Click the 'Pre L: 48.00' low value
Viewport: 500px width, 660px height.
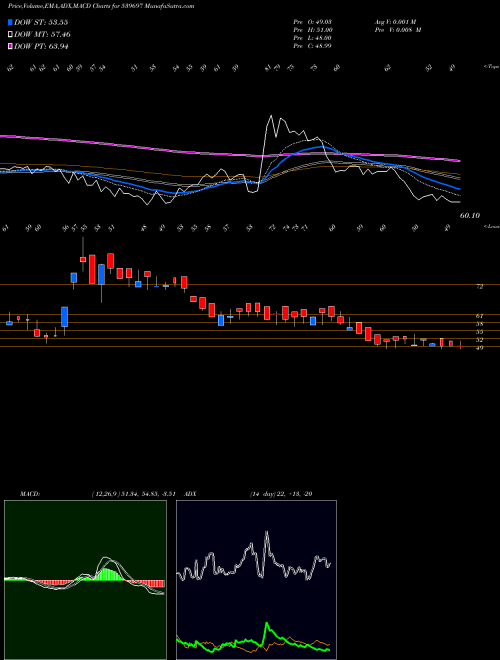tap(313, 38)
